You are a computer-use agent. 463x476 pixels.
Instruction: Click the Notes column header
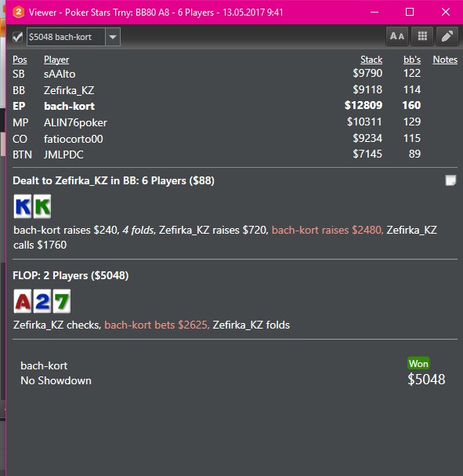(445, 60)
